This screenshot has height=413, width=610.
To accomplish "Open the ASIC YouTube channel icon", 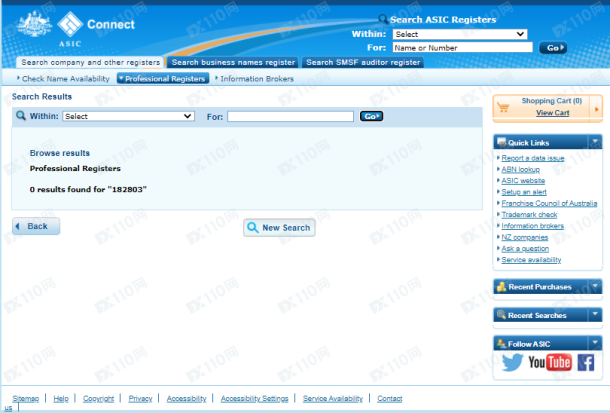I will coord(548,363).
